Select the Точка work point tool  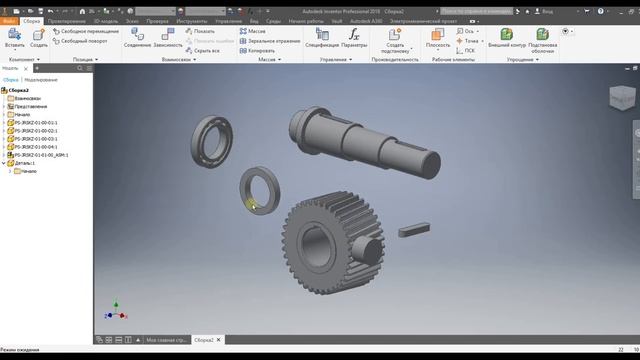467,41
